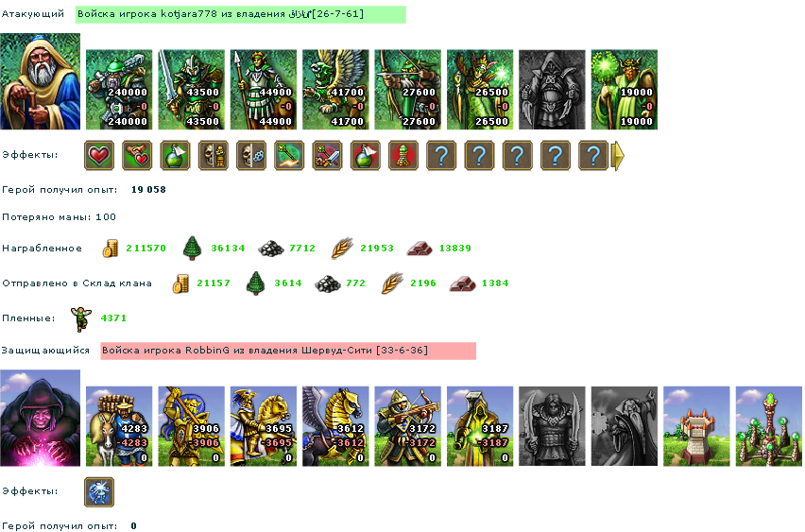Viewport: 805px width, 532px height.
Task: Click the red chess pawn effect icon
Action: pos(403,155)
